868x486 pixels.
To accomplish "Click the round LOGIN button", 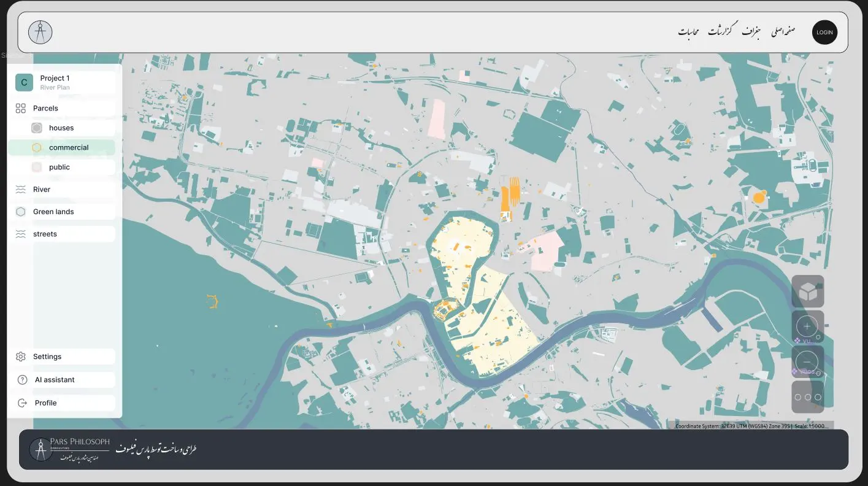I will 824,33.
